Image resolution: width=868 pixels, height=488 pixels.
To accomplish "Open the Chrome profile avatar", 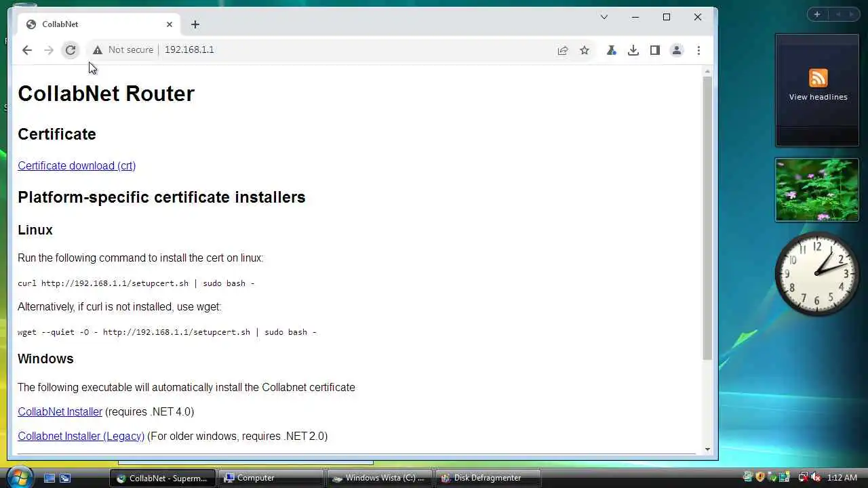I will coord(677,50).
